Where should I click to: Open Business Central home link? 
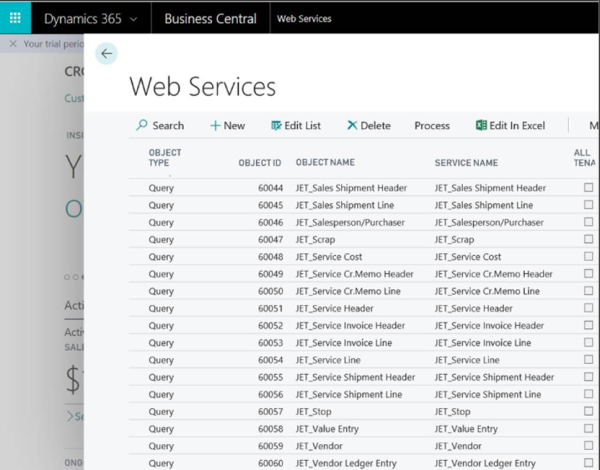point(210,18)
